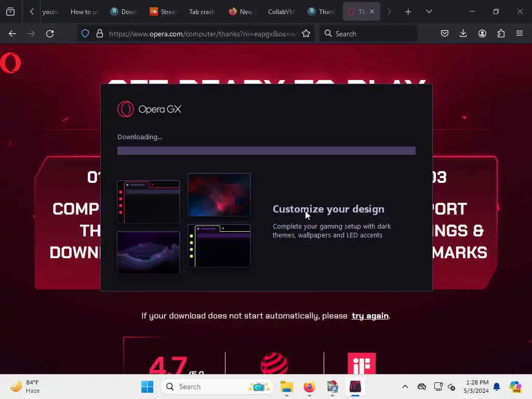Viewport: 532px width, 399px height.
Task: Click the 'try again' download link
Action: 370,316
